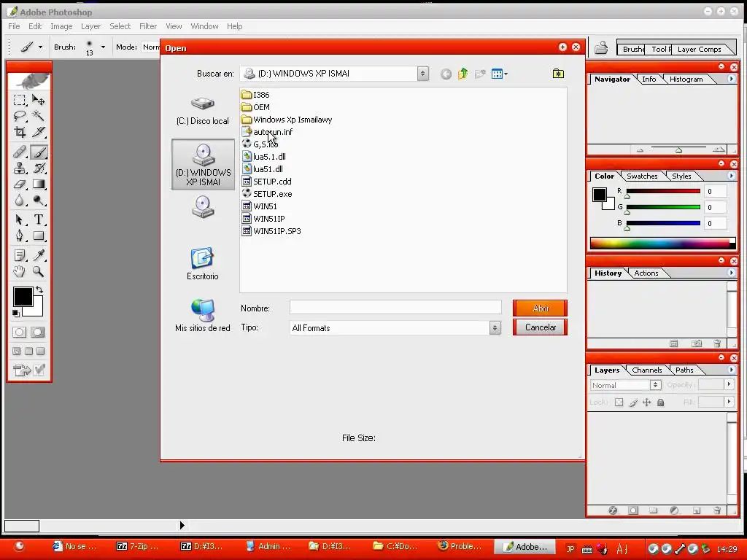Go to Mis sitios de red

[x=203, y=316]
